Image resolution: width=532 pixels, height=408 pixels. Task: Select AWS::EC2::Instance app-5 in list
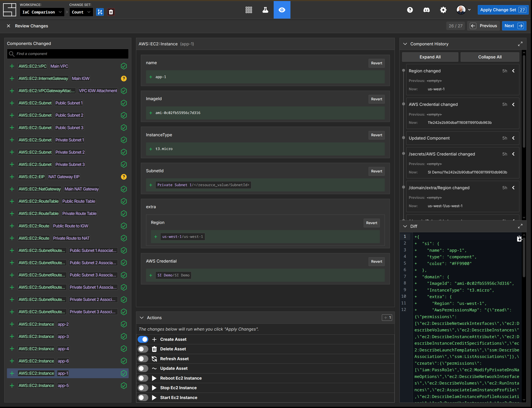(63, 386)
